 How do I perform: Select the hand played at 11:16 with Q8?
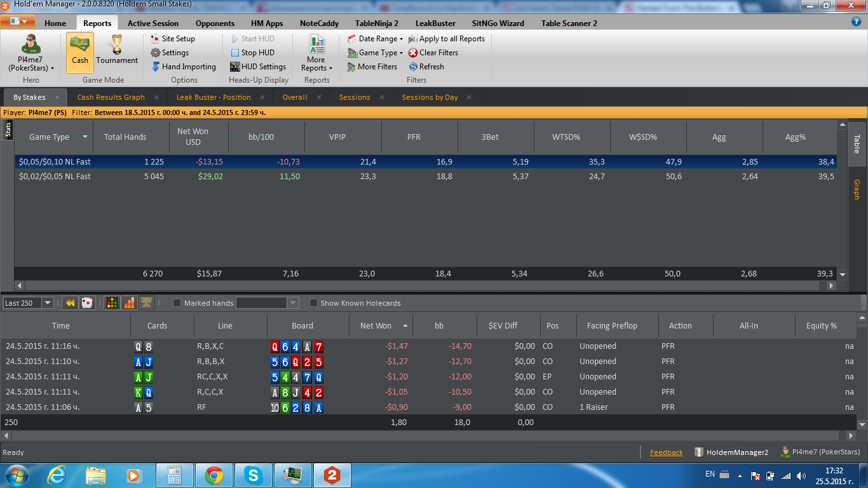(x=430, y=346)
